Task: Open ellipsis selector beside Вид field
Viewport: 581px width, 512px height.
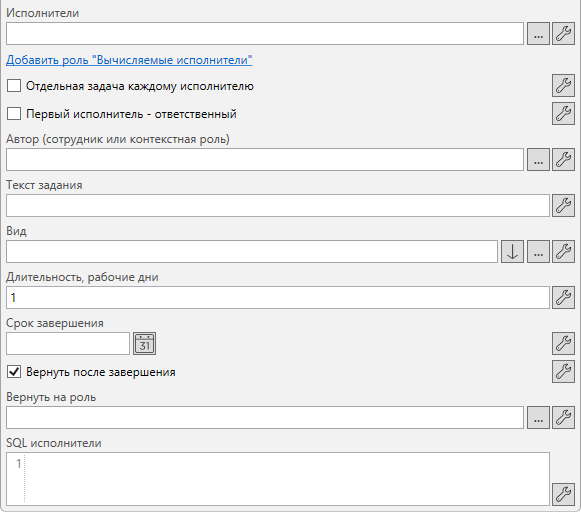Action: point(538,252)
